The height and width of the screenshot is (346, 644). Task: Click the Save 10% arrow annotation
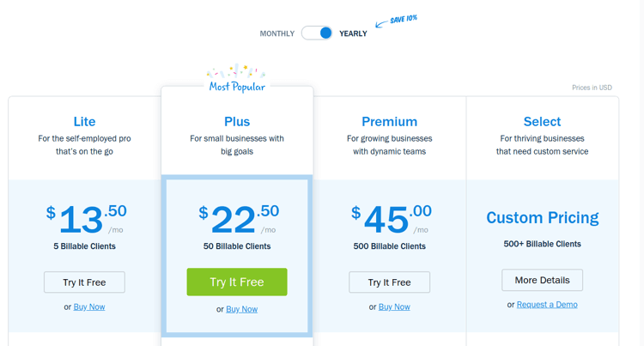coord(397,21)
